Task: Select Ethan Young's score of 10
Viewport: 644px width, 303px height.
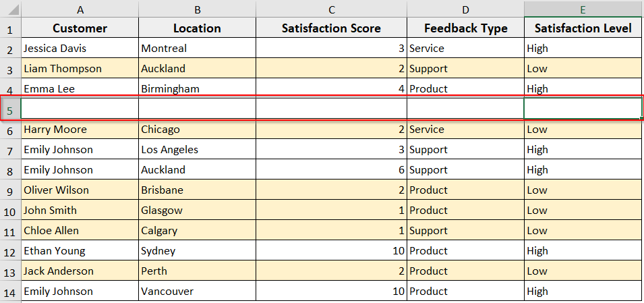Action: pyautogui.click(x=330, y=251)
